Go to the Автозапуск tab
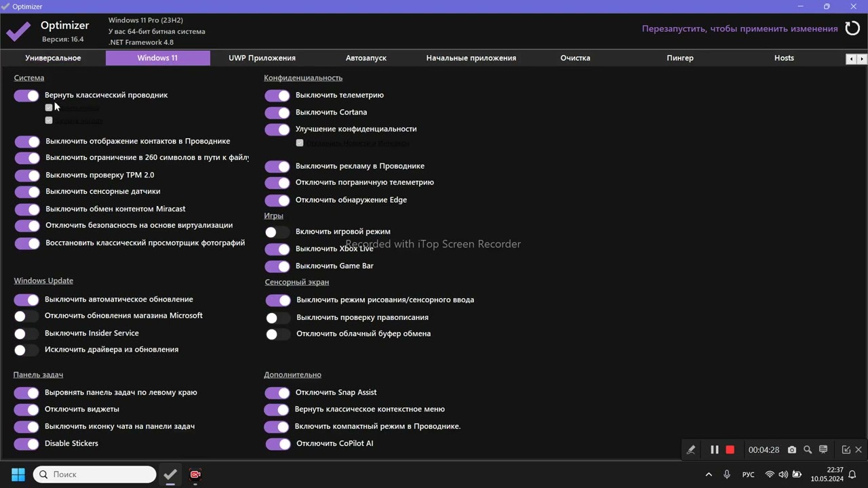 tap(366, 58)
